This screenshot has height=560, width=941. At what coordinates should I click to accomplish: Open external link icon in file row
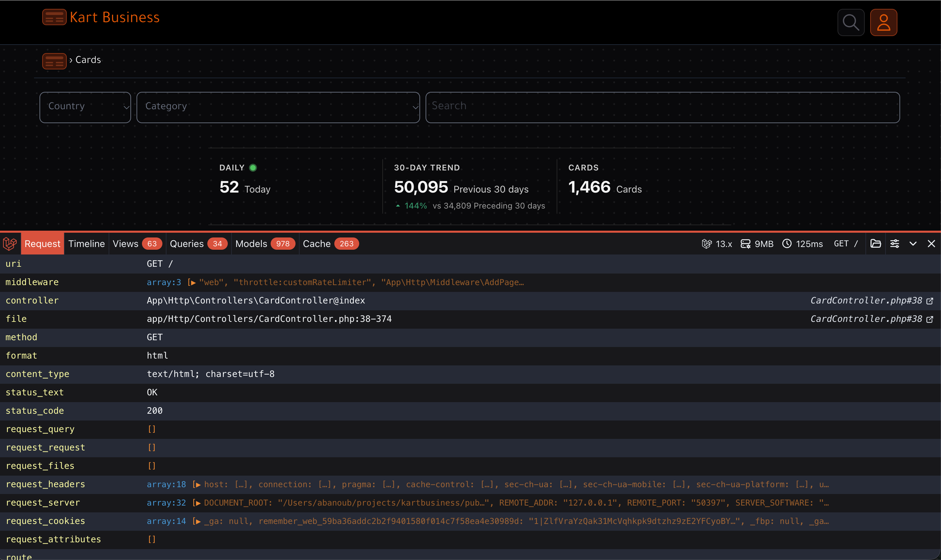930,319
